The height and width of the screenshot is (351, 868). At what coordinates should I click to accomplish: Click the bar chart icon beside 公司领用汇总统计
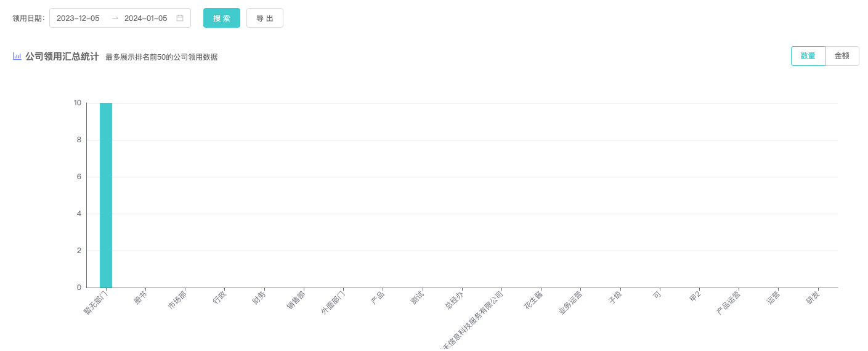pos(17,57)
